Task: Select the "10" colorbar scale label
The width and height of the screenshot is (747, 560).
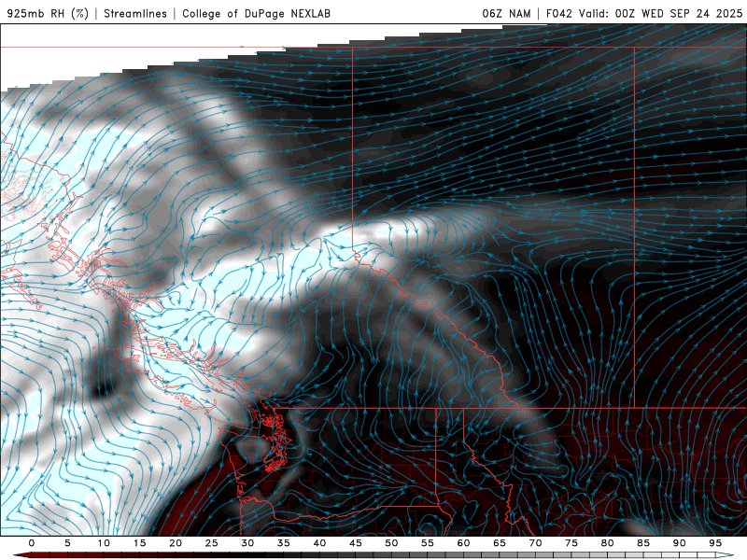Action: click(x=104, y=543)
